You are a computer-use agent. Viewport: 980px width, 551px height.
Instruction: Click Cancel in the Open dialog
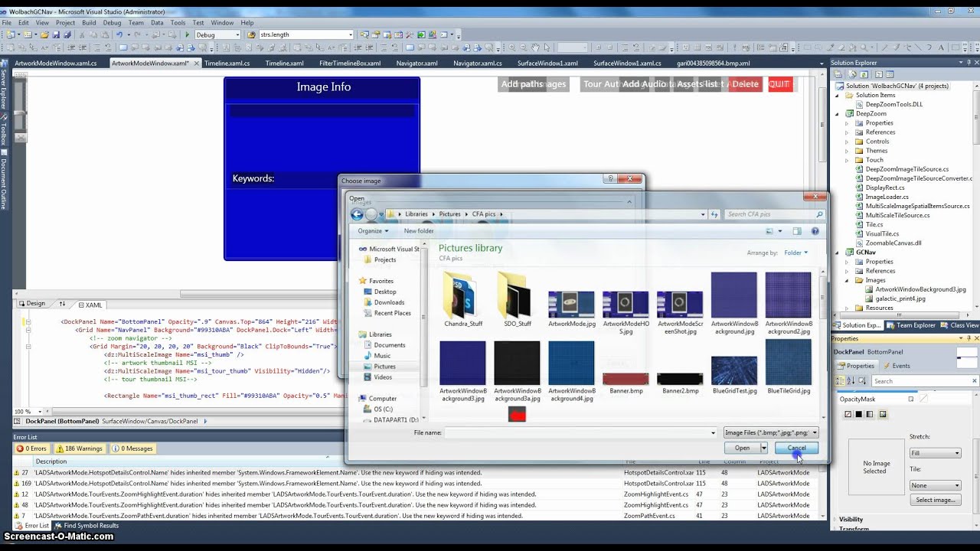coord(796,448)
